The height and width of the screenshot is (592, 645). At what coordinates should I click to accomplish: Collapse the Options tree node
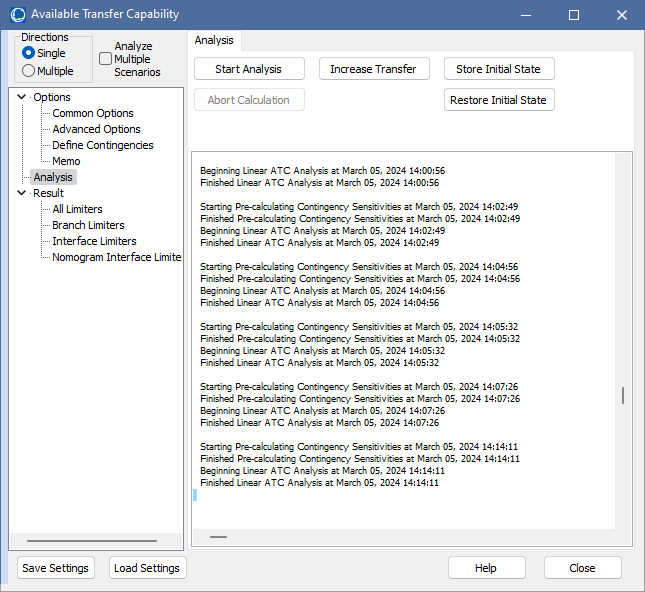pos(22,97)
